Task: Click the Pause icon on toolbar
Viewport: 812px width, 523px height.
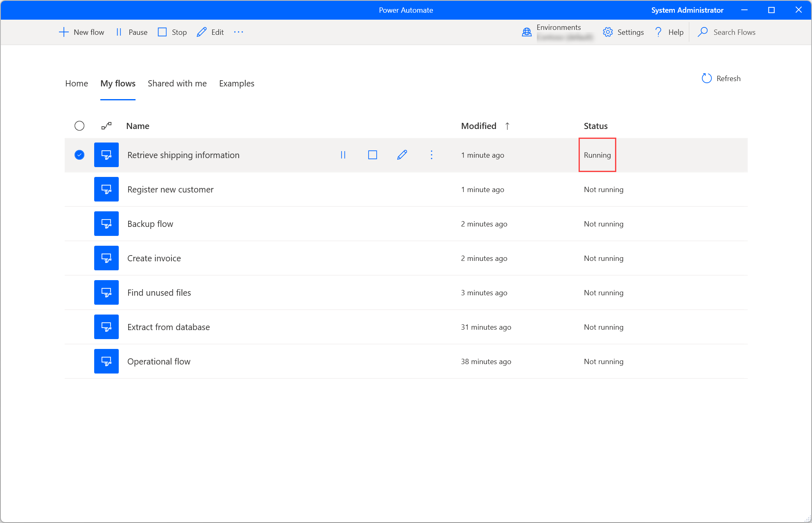Action: [x=118, y=32]
